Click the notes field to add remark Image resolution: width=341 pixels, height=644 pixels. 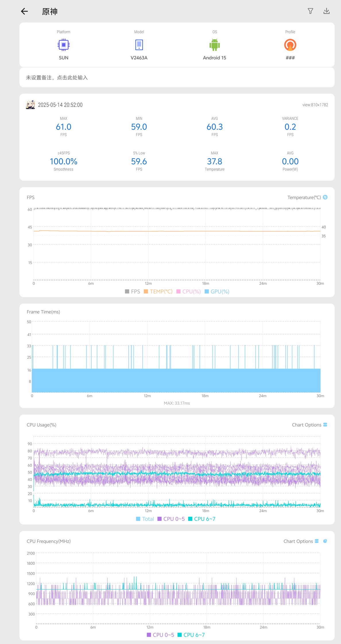pyautogui.click(x=177, y=78)
